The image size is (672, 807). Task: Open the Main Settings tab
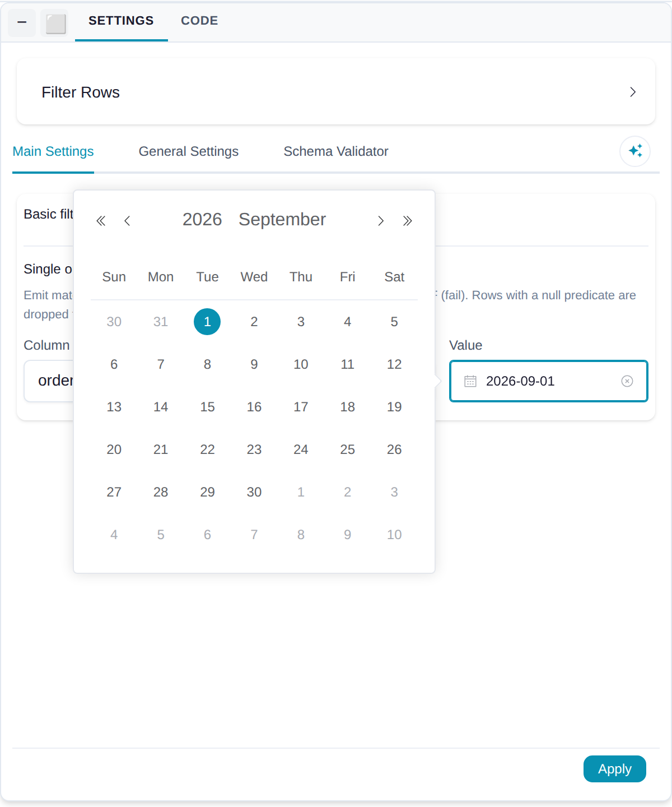(53, 151)
